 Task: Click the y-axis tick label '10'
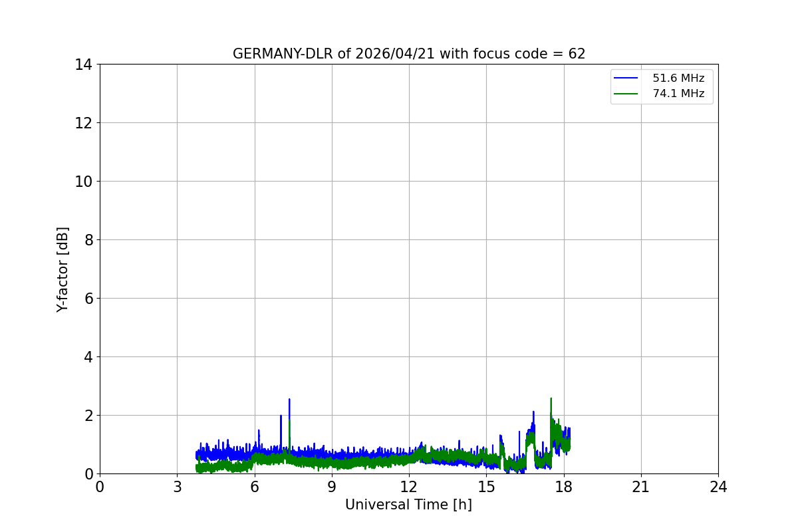point(84,182)
